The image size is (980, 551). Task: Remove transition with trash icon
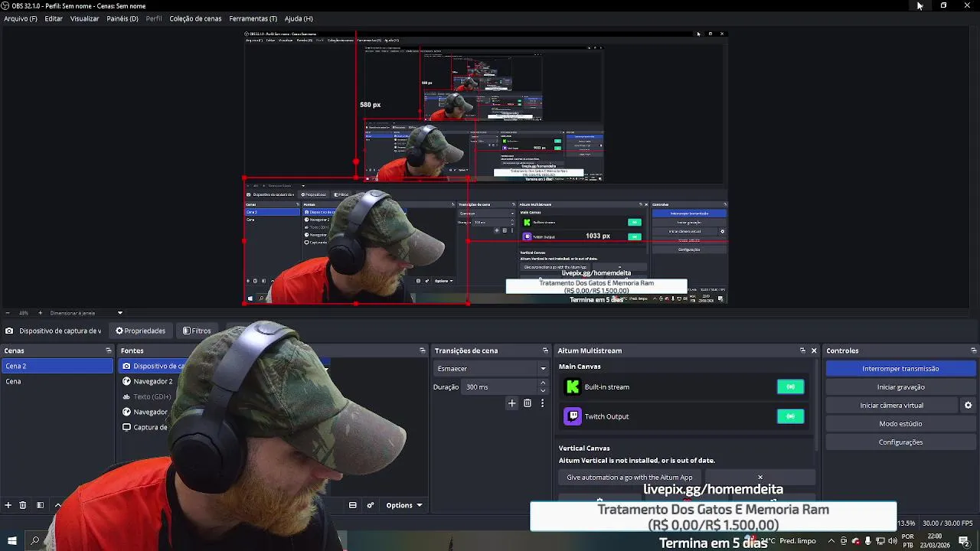(x=528, y=403)
